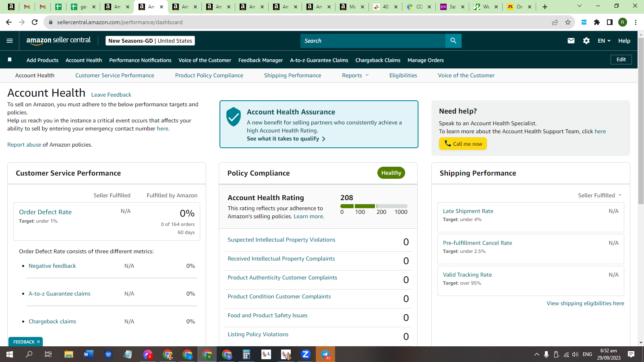Open Order Defect Rate link
Viewport: 644px width, 362px height.
tap(45, 212)
